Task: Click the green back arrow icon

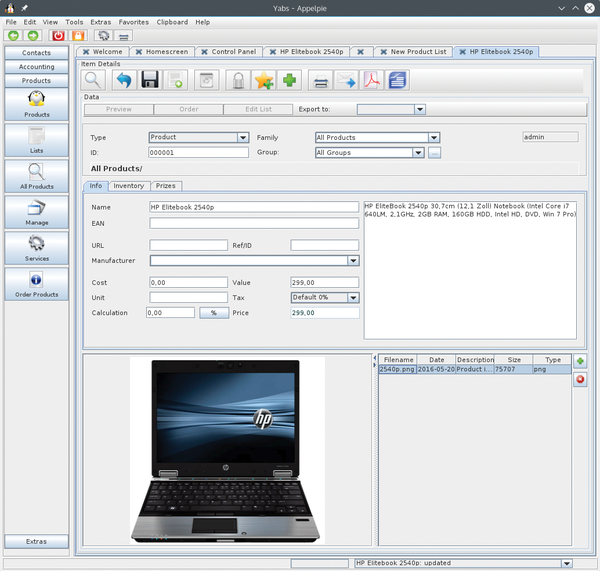Action: (13, 36)
